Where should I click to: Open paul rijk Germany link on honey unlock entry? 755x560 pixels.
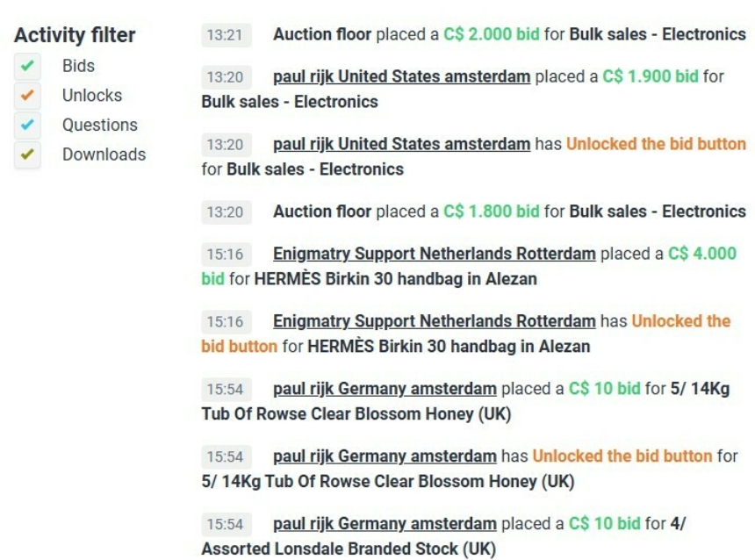[385, 456]
